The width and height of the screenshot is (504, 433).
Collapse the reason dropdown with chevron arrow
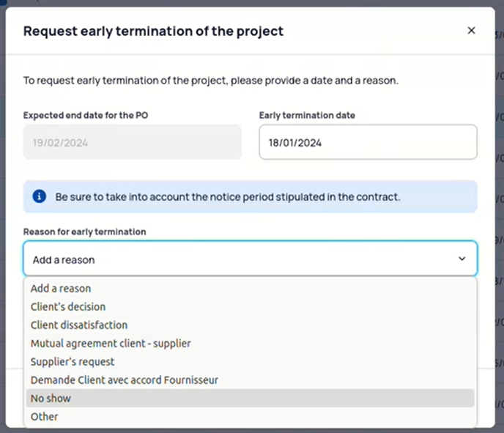(x=462, y=259)
